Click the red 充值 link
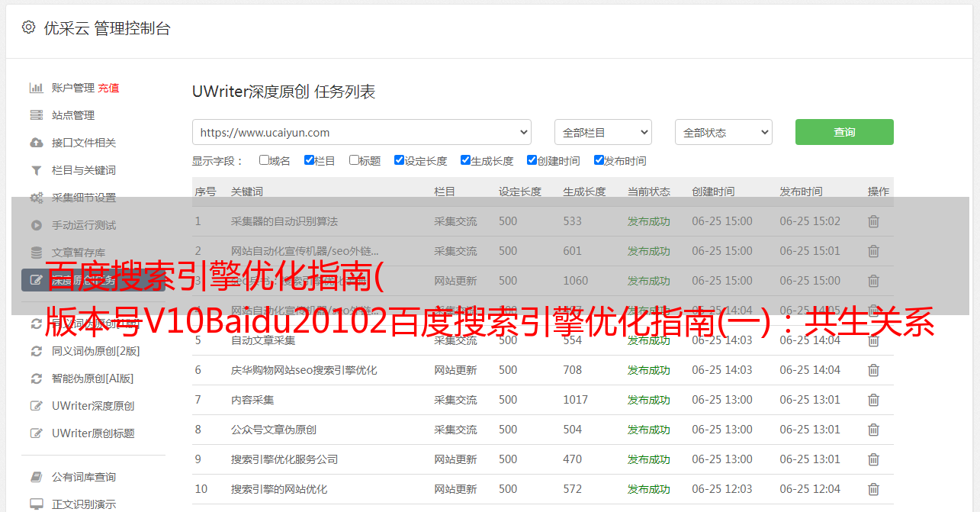Viewport: 980px width, 512px height. [x=108, y=88]
